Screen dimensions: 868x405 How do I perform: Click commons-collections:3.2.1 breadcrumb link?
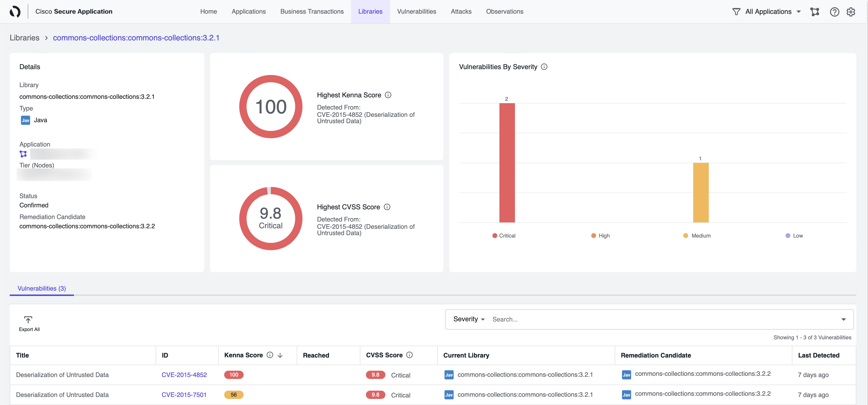click(136, 38)
